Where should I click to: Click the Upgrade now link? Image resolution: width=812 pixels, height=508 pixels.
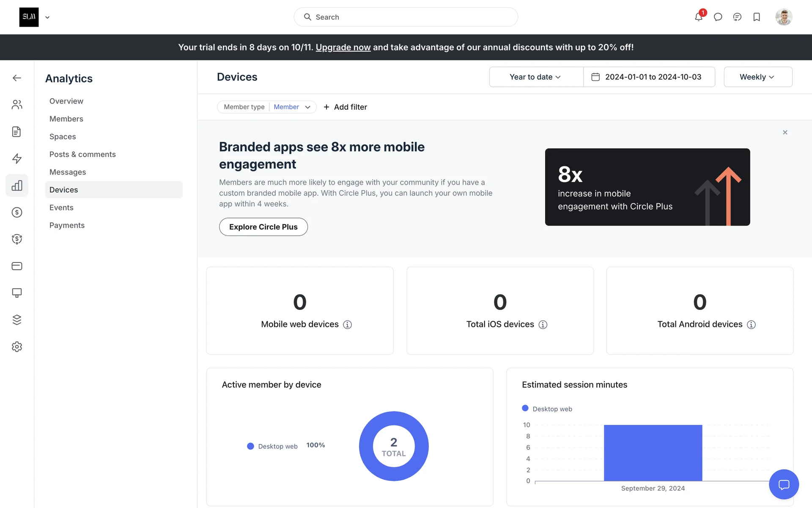coord(343,47)
